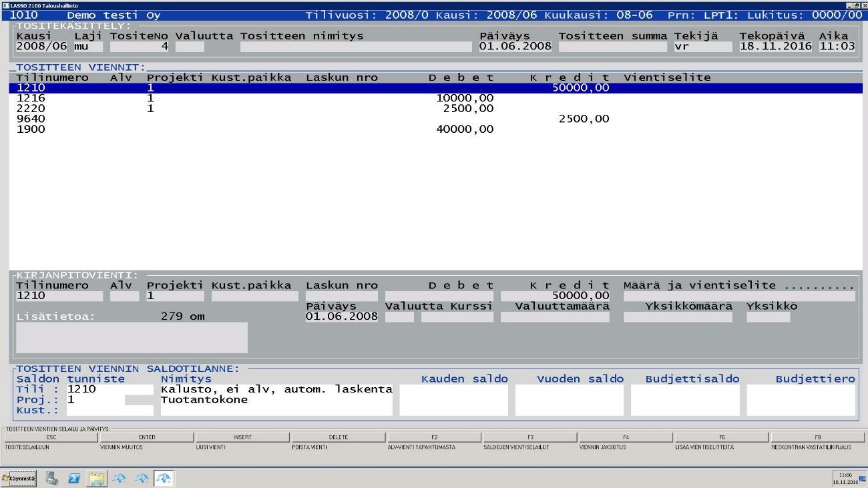
Task: Click the Kust. field in Saldotilanne section
Action: point(110,411)
